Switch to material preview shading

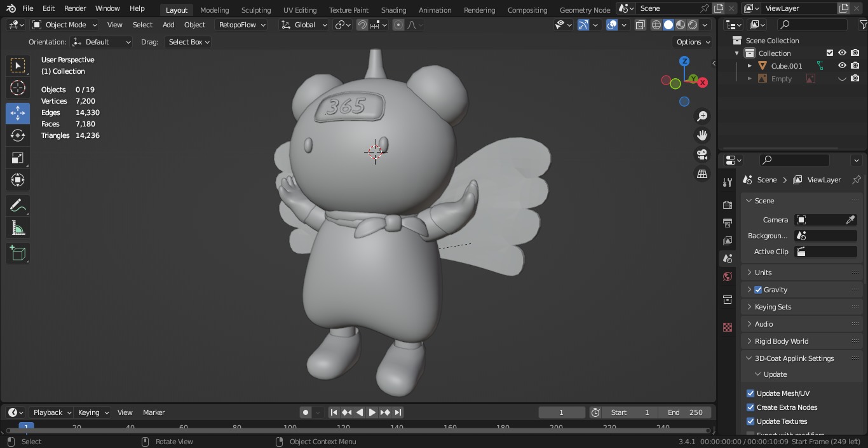[x=681, y=25]
